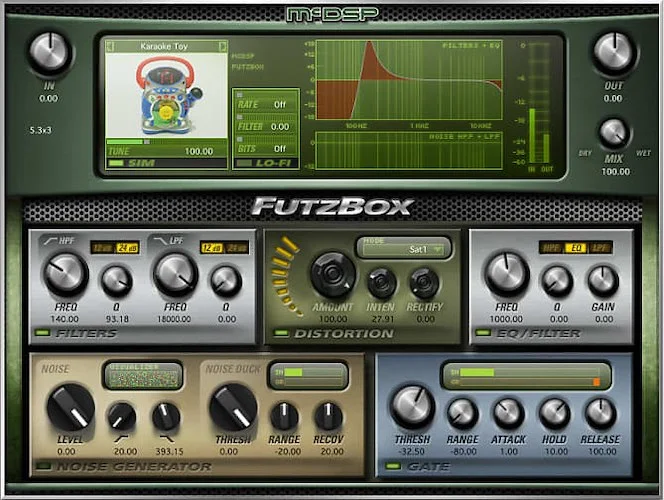Select the LPF 24 dB slope button
Viewport: 664px width, 500px height.
click(236, 248)
